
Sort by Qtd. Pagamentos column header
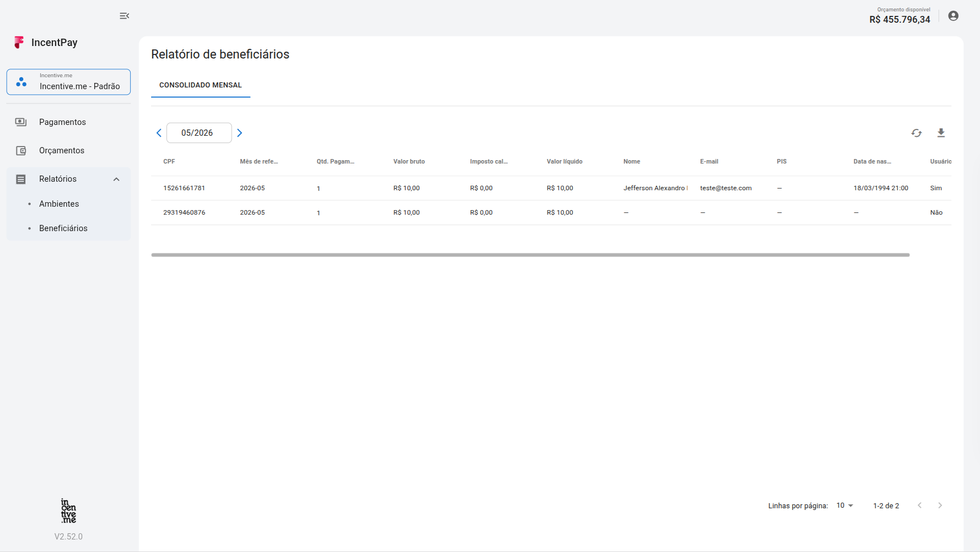click(x=335, y=162)
